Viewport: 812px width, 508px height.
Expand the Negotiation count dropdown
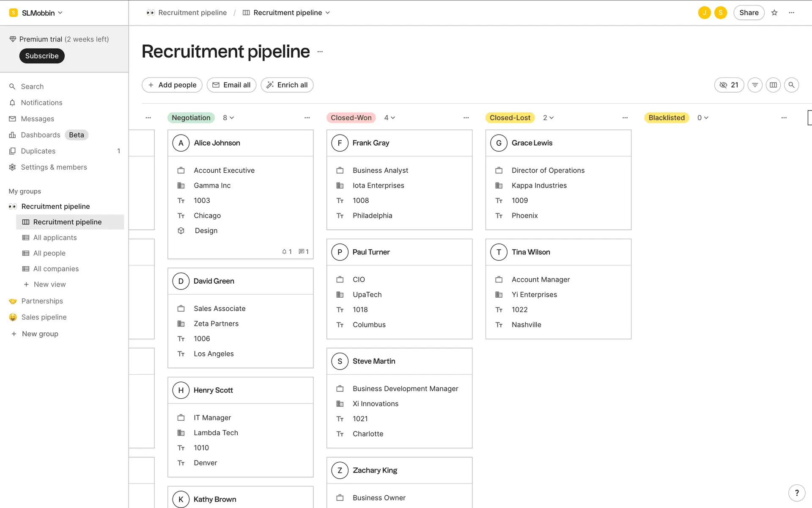tap(228, 118)
